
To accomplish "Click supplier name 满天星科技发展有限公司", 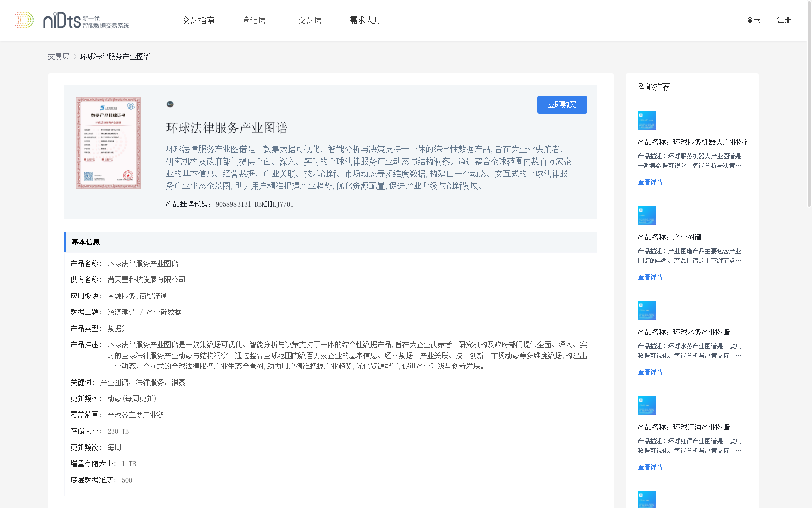I will coord(146,280).
